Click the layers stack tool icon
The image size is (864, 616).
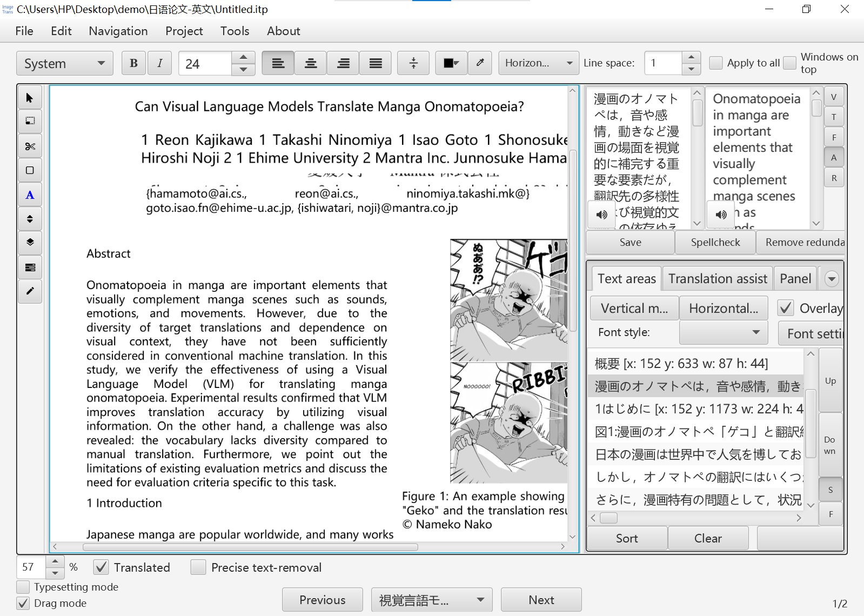click(30, 243)
